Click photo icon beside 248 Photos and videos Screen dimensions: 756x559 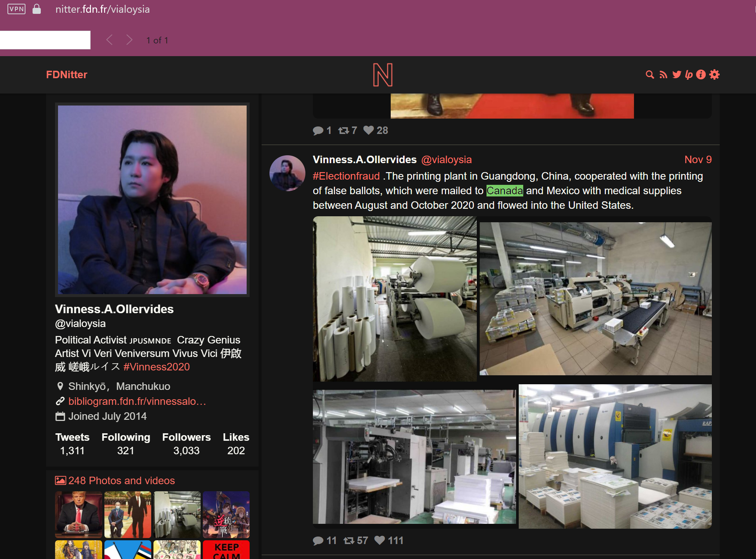coord(60,480)
